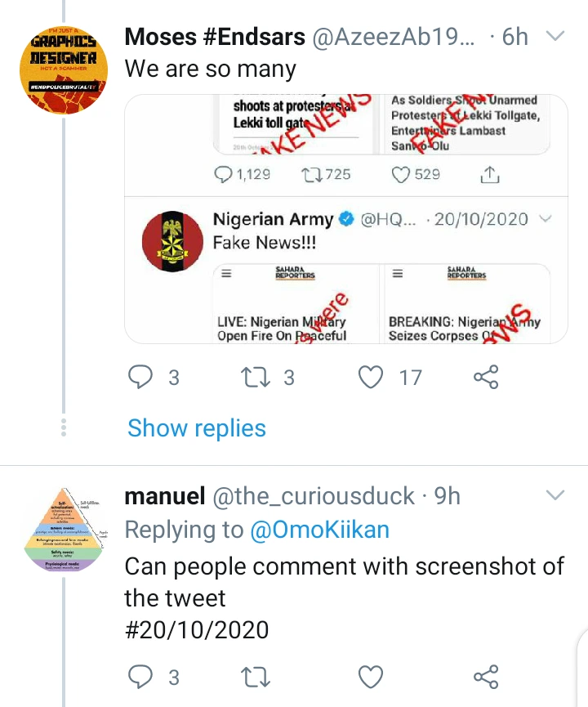Open manuel's pyramid profile picture

(x=64, y=531)
